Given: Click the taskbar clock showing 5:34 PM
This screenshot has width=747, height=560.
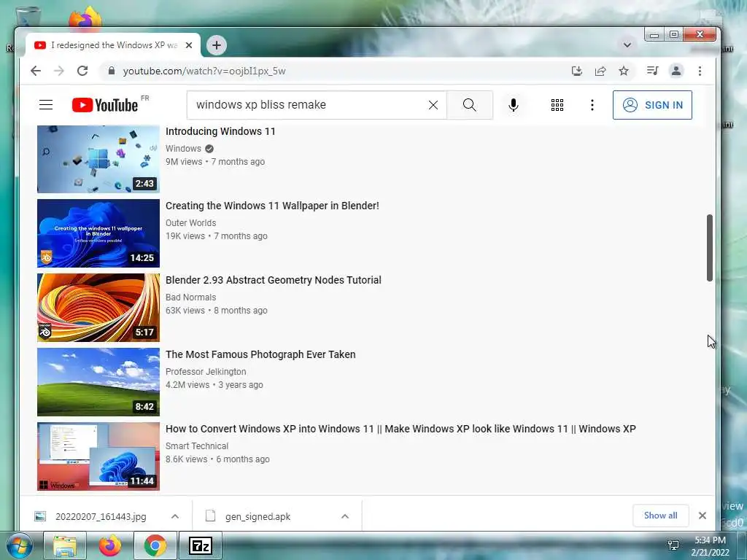Looking at the screenshot, I should 710,545.
